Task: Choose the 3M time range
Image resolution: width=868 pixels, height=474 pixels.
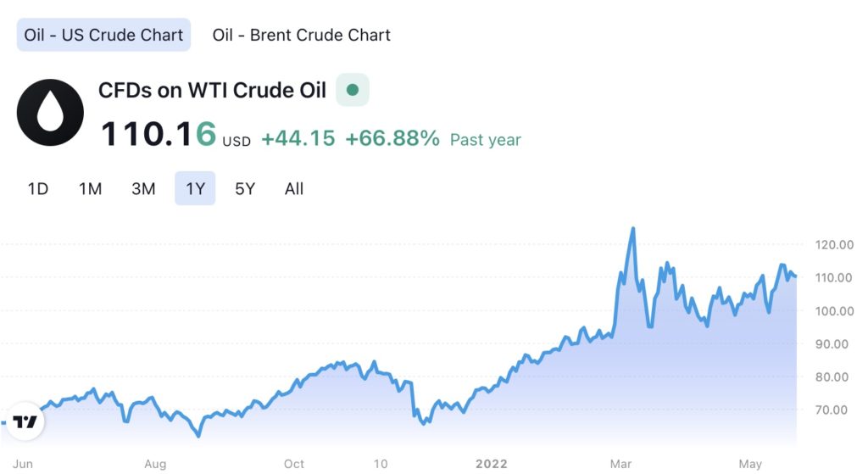Action: point(143,188)
